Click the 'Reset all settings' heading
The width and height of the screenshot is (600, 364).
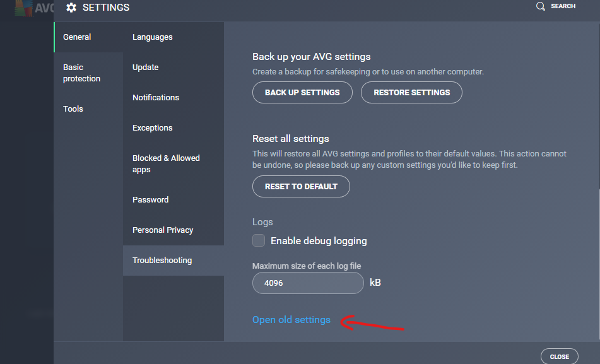[x=291, y=139]
